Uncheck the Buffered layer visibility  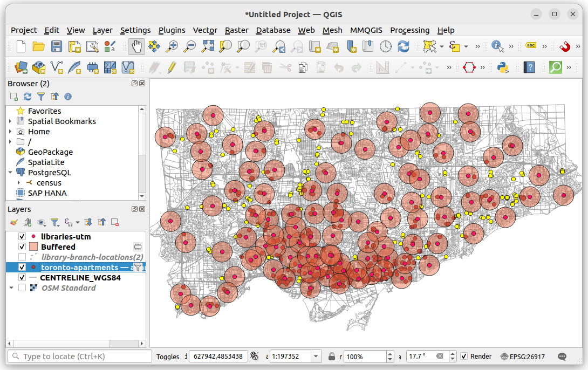[22, 246]
